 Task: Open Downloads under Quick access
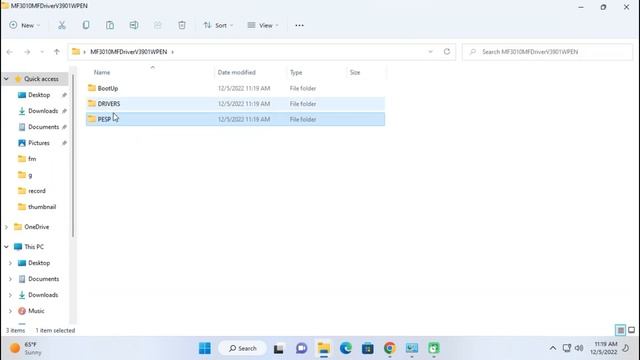(42, 111)
